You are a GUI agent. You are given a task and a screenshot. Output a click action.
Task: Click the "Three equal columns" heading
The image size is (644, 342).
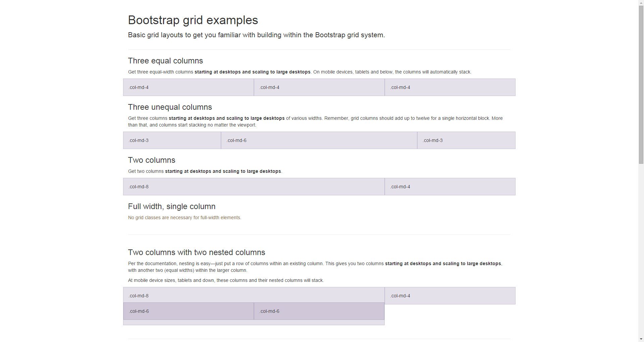[165, 61]
